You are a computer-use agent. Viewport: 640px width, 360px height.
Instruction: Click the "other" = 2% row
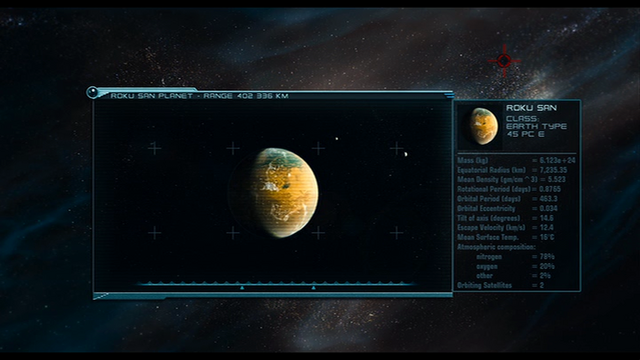pos(513,276)
